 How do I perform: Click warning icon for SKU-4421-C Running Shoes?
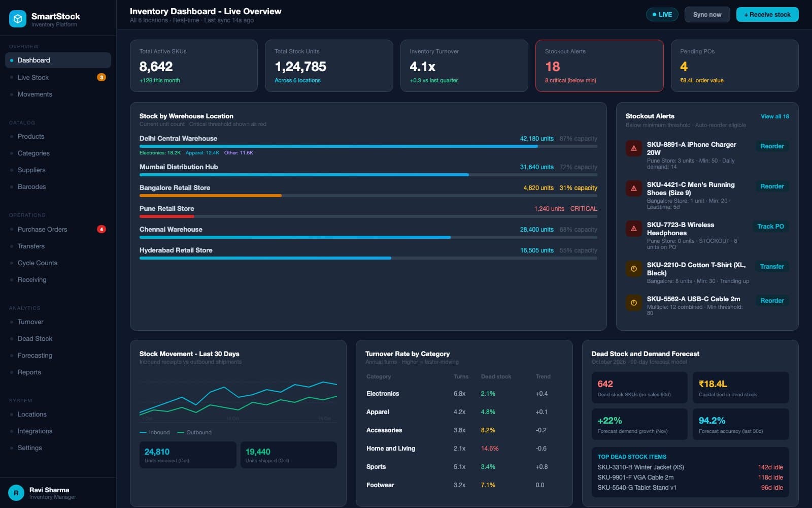(634, 188)
